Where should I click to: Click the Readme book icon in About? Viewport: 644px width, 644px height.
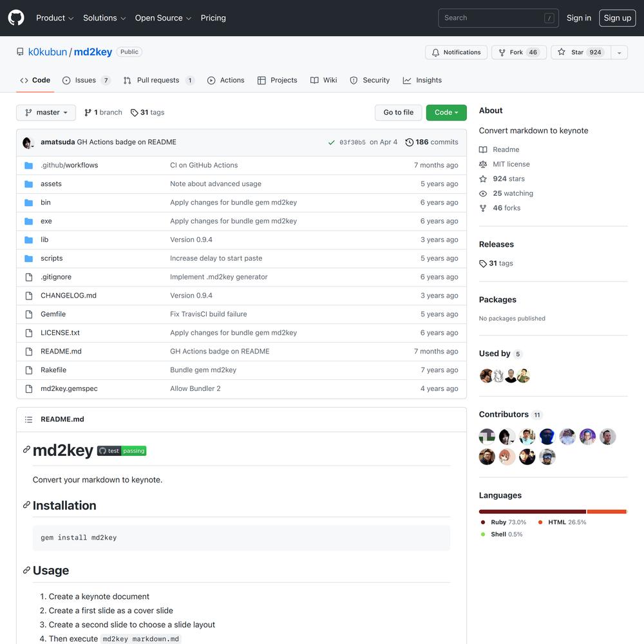pos(483,149)
